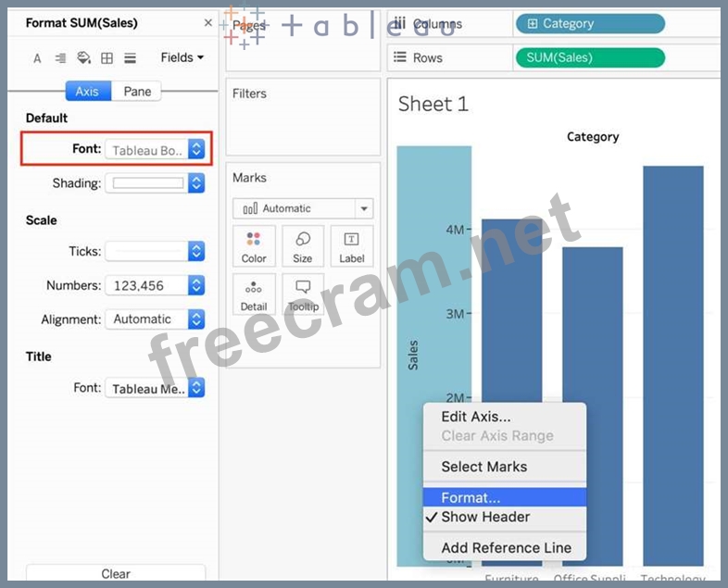Open the Lines formatting icon
Viewport: 728px width, 588px height.
coord(130,58)
